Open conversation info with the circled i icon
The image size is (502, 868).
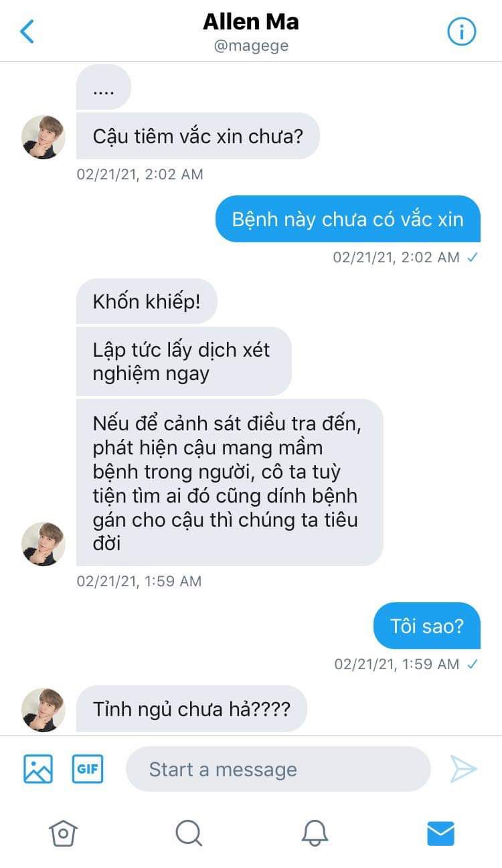461,31
